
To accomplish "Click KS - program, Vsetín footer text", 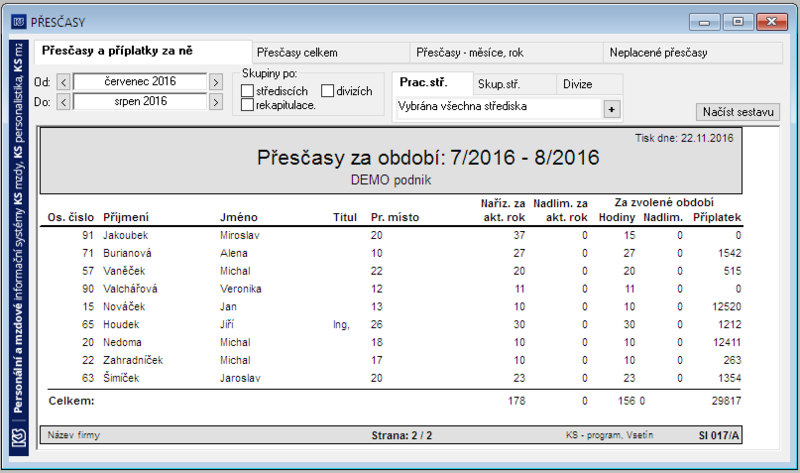I will coord(609,435).
